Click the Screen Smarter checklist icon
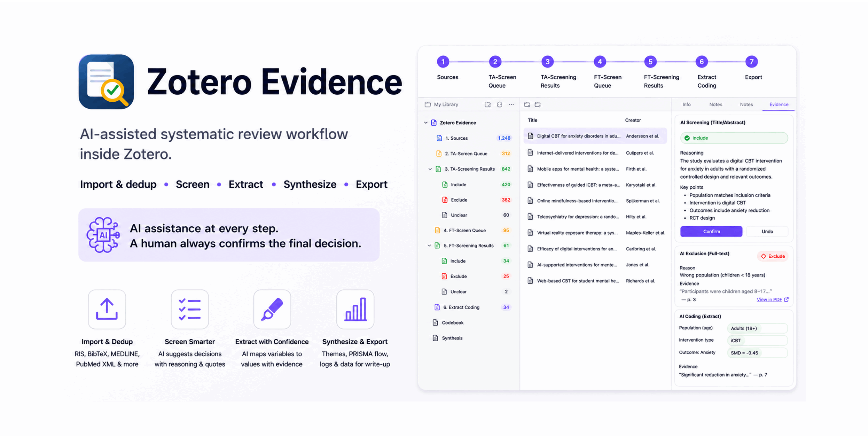Viewport: 868px width, 437px height. pyautogui.click(x=190, y=309)
